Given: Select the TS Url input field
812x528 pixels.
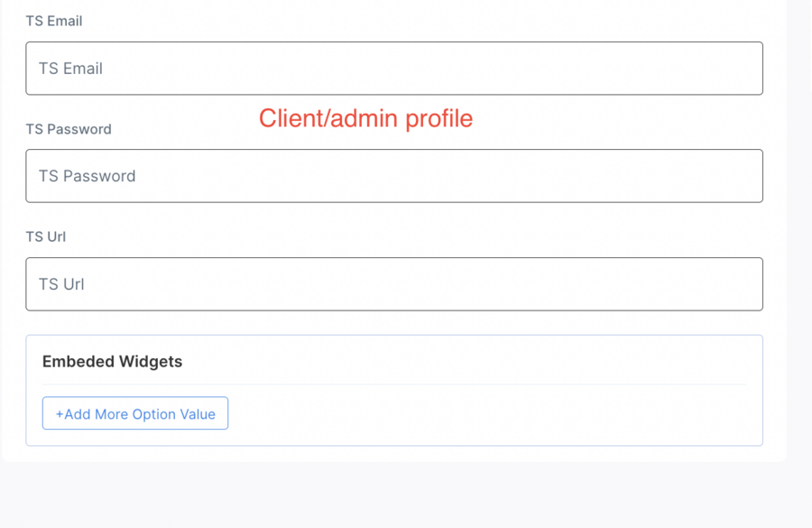Looking at the screenshot, I should pyautogui.click(x=393, y=284).
